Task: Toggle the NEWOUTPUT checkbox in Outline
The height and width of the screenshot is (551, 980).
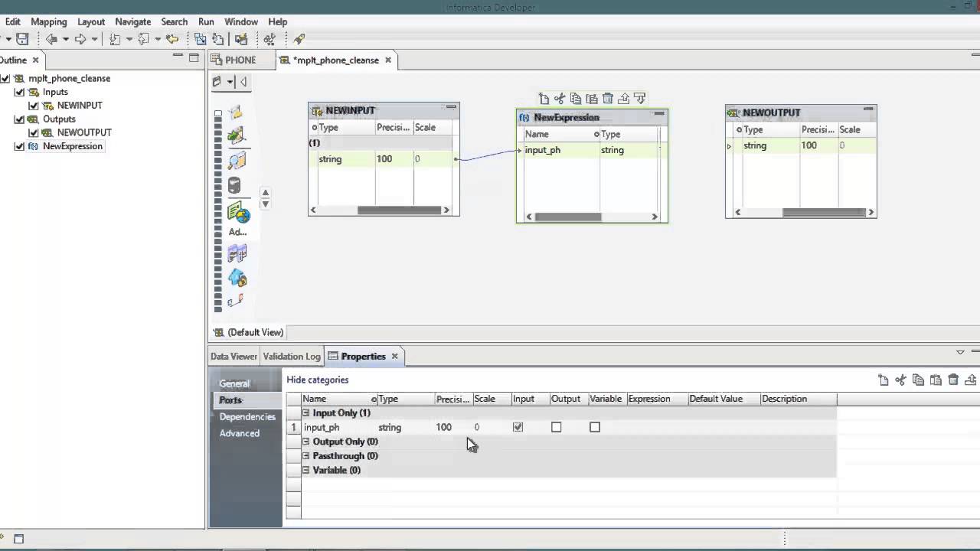Action: tap(34, 132)
